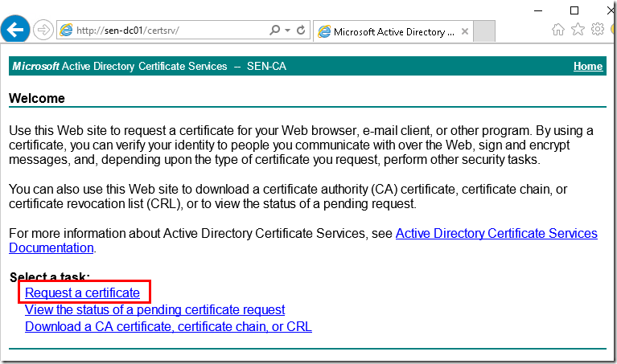Open Favorites with the star icon
617x364 pixels.
coord(578,29)
